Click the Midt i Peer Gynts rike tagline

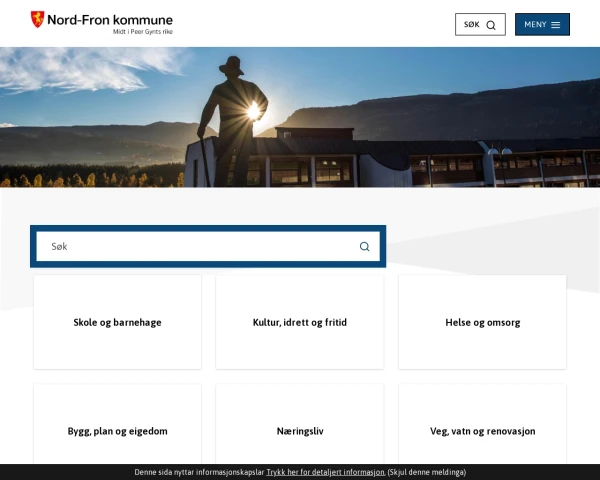tap(143, 32)
